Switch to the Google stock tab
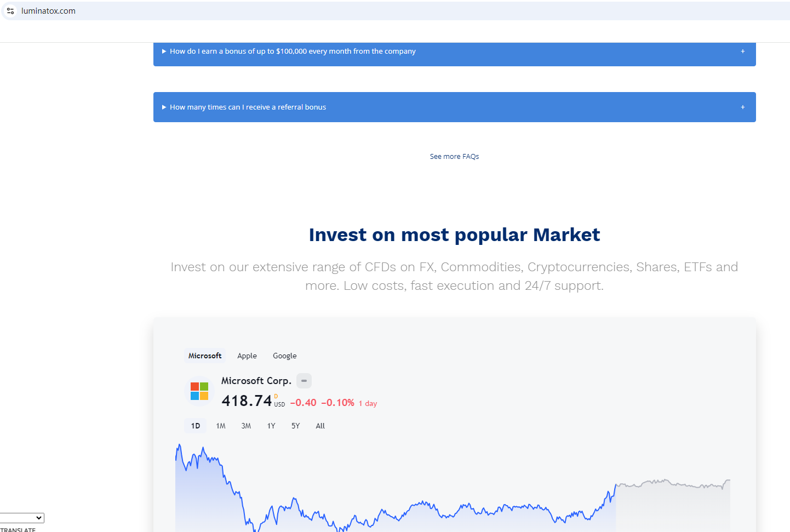 point(285,356)
